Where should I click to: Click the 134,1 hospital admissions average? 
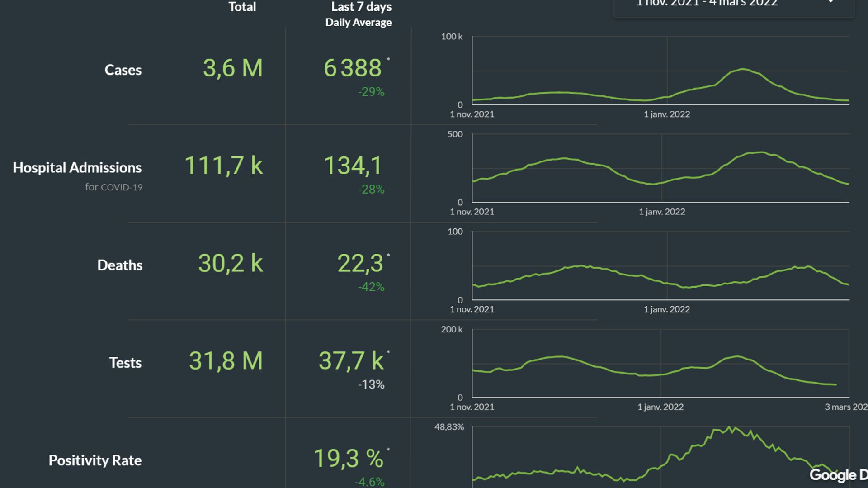pyautogui.click(x=353, y=166)
